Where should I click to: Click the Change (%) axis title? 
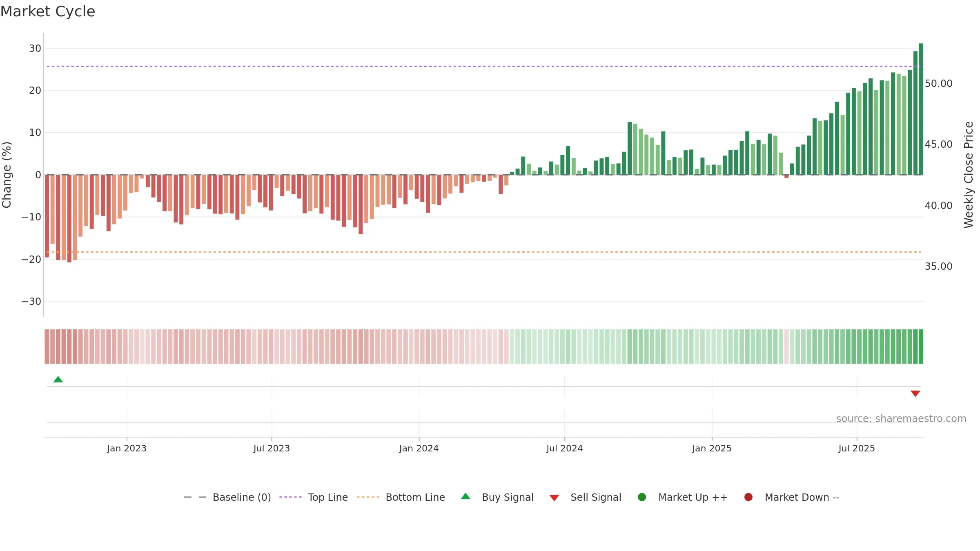pos(7,175)
